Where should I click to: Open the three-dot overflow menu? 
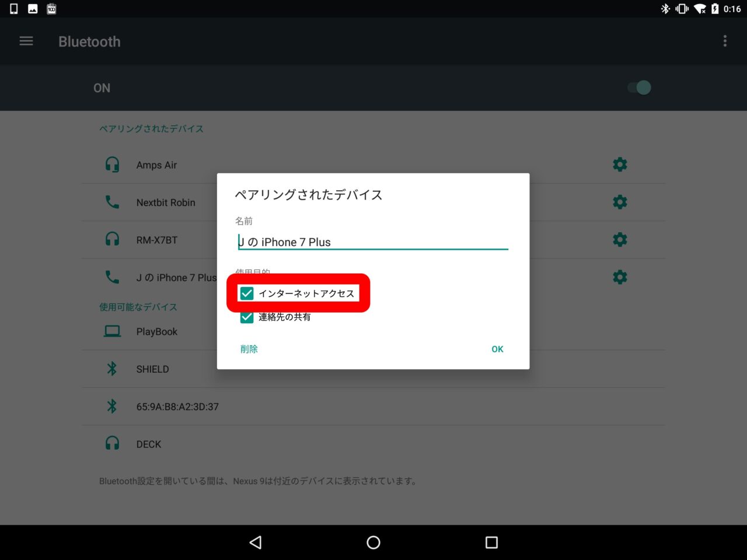(x=725, y=41)
